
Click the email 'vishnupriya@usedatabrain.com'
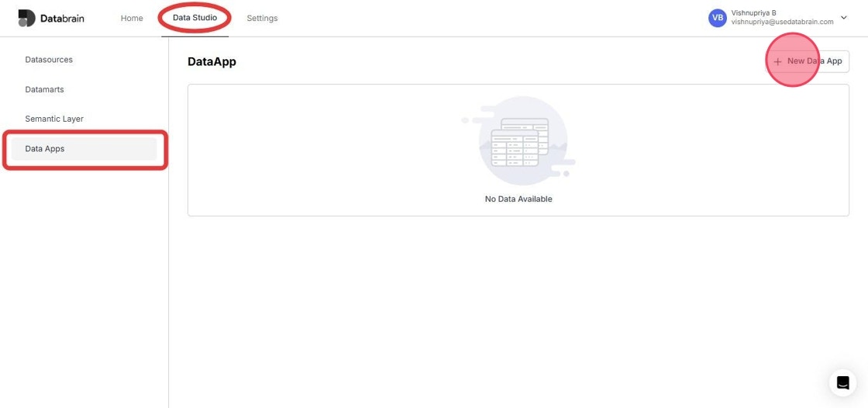point(782,22)
